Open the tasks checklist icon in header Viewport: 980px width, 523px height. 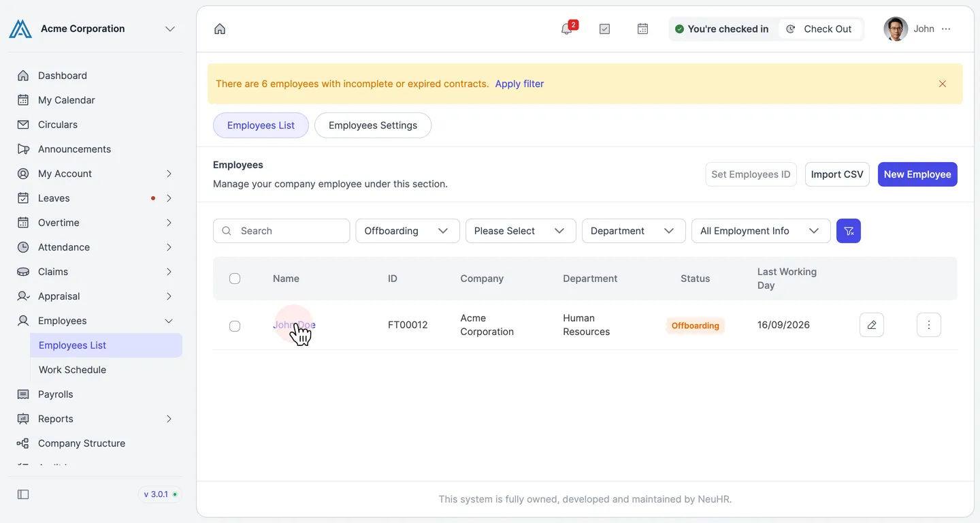(604, 29)
